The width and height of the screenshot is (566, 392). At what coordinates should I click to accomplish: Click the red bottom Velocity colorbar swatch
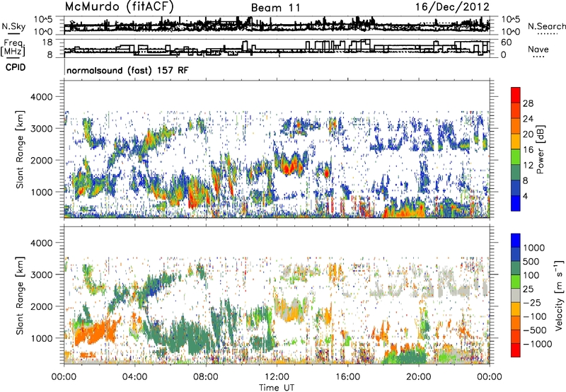point(516,350)
